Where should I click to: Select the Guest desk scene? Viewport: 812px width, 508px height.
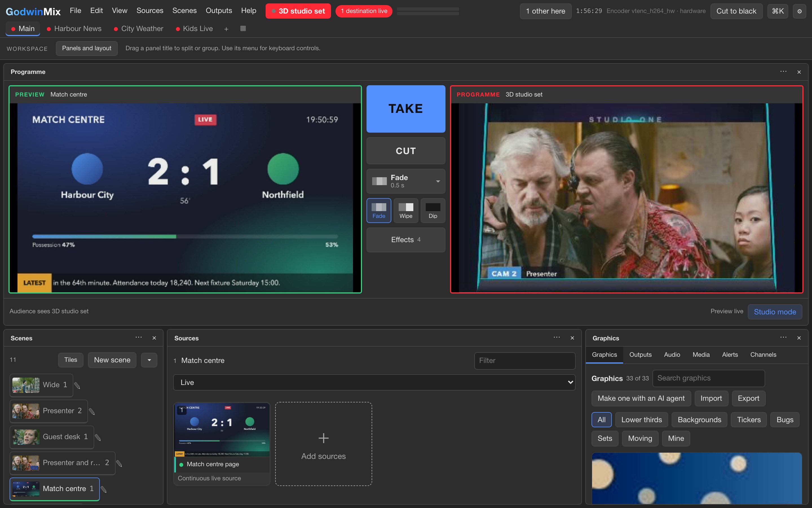tap(52, 437)
